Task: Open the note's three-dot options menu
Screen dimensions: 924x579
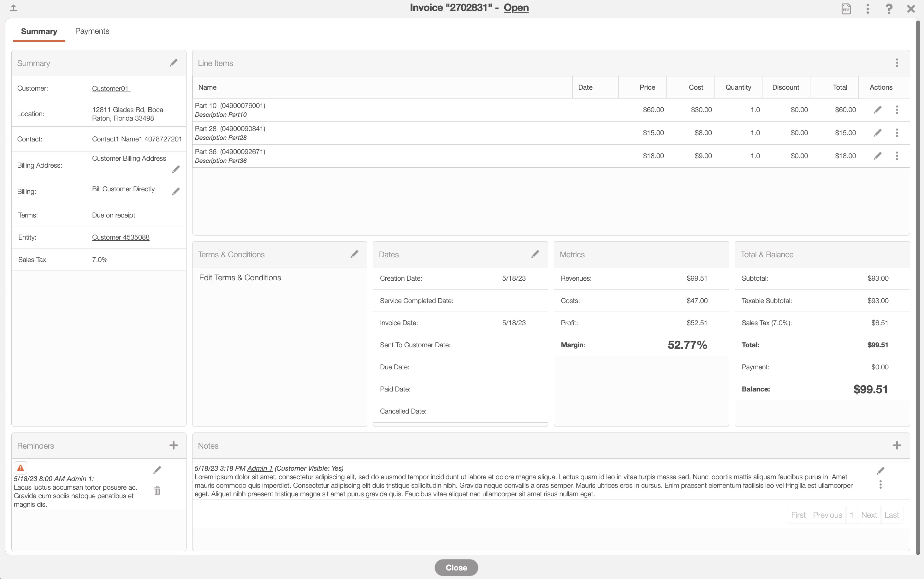Action: coord(880,485)
